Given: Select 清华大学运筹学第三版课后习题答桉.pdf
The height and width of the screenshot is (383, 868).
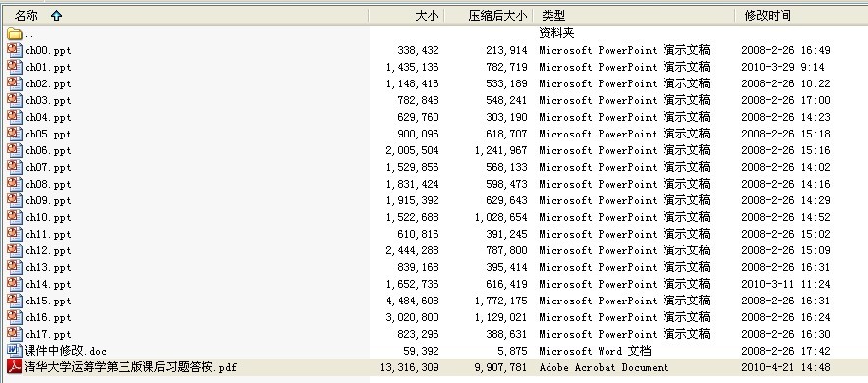Looking at the screenshot, I should click(x=130, y=367).
